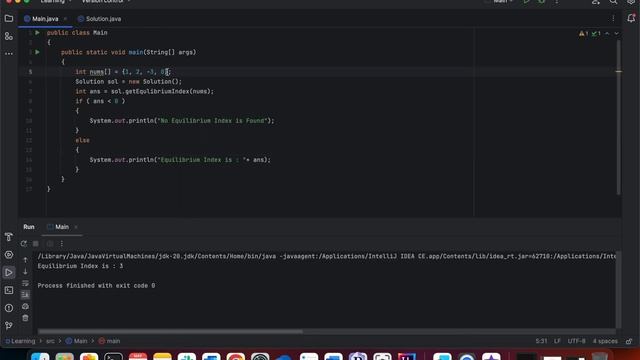The width and height of the screenshot is (640, 360).
Task: Open the Build hammer tool window
Action: 9,237
